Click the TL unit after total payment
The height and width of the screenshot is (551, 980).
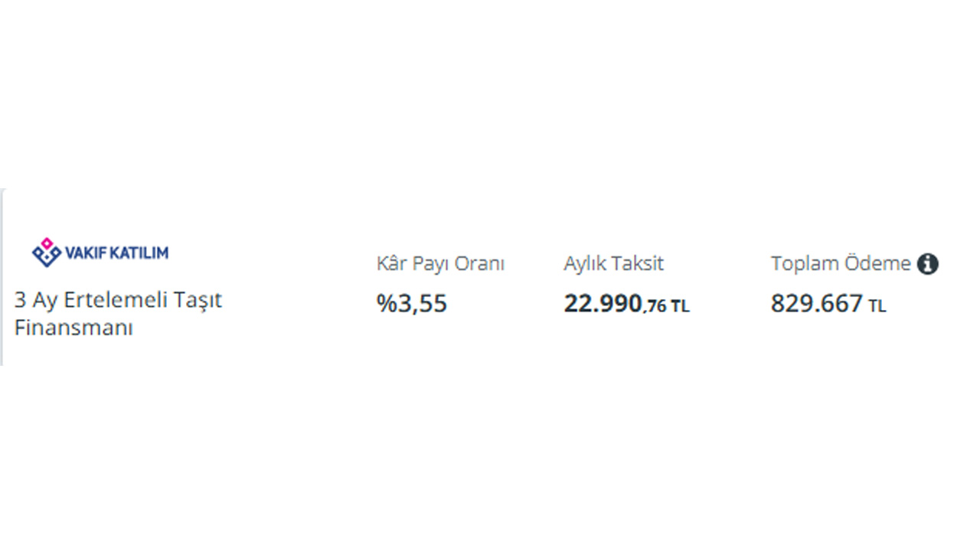click(x=877, y=306)
